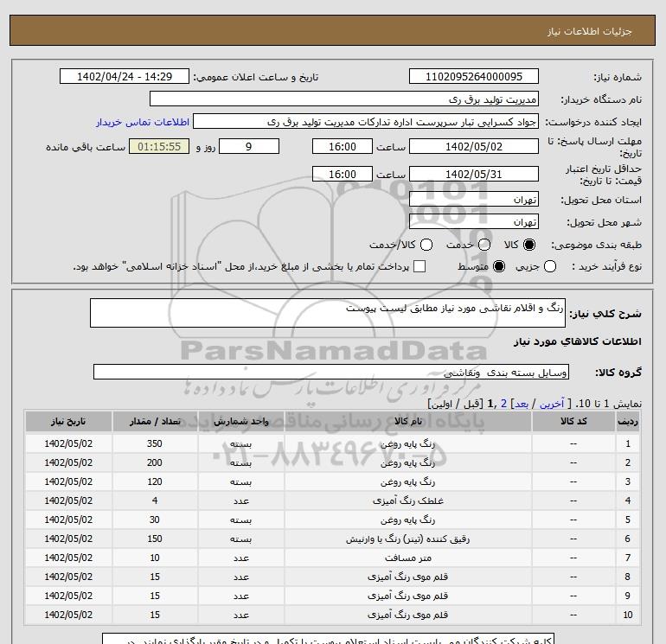This screenshot has height=644, width=666.
Task: Click date 1402/05/02 in row 7
Action: pos(68,558)
